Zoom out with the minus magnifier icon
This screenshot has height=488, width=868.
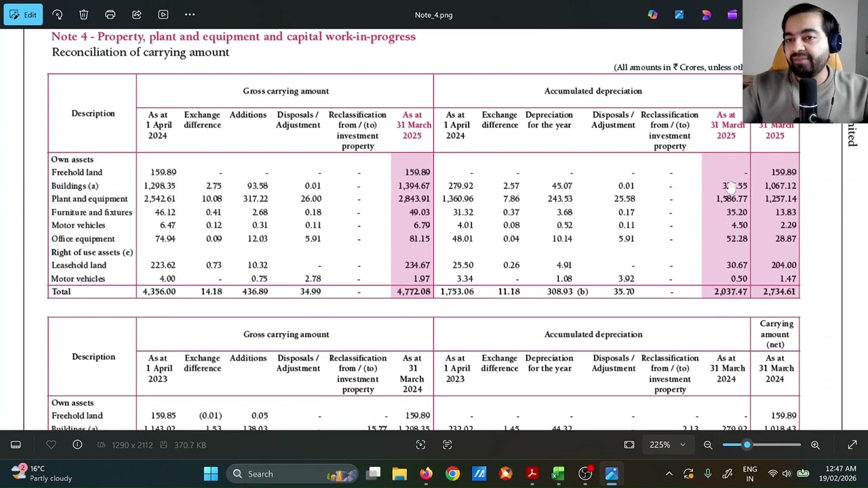tap(708, 445)
